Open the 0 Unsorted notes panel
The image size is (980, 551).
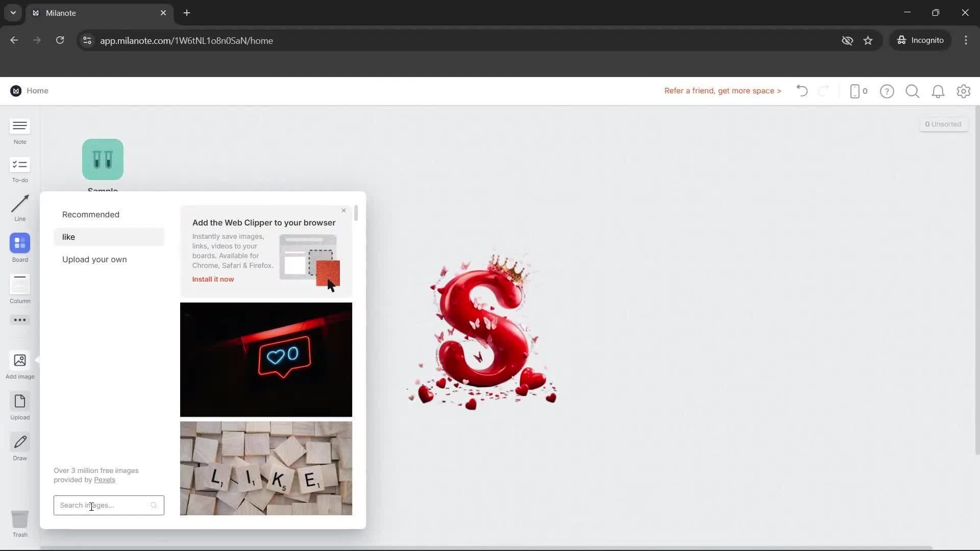943,124
